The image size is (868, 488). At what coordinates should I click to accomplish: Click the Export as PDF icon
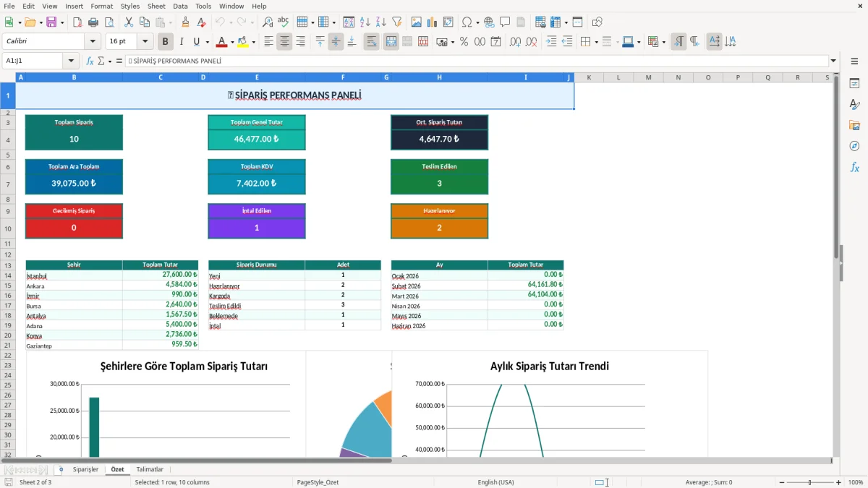point(77,22)
